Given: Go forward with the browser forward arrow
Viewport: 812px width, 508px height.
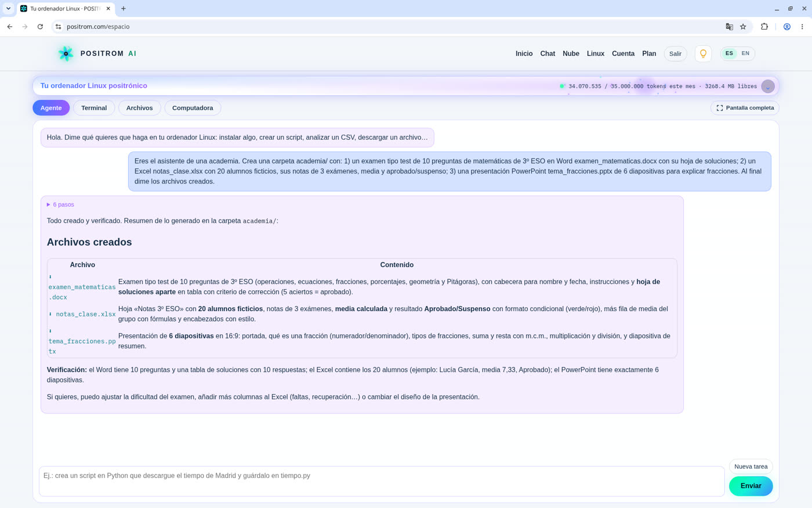Looking at the screenshot, I should 25,27.
